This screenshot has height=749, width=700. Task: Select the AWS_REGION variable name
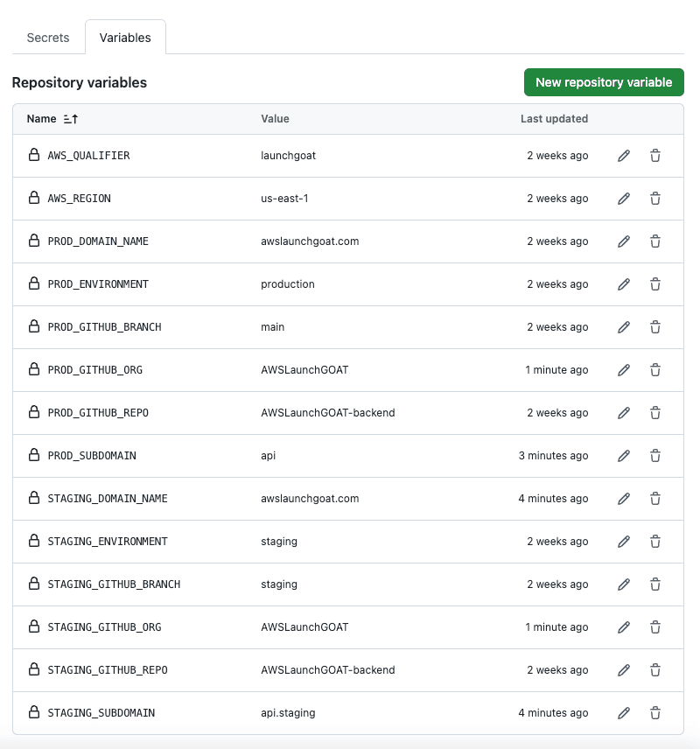(x=80, y=199)
